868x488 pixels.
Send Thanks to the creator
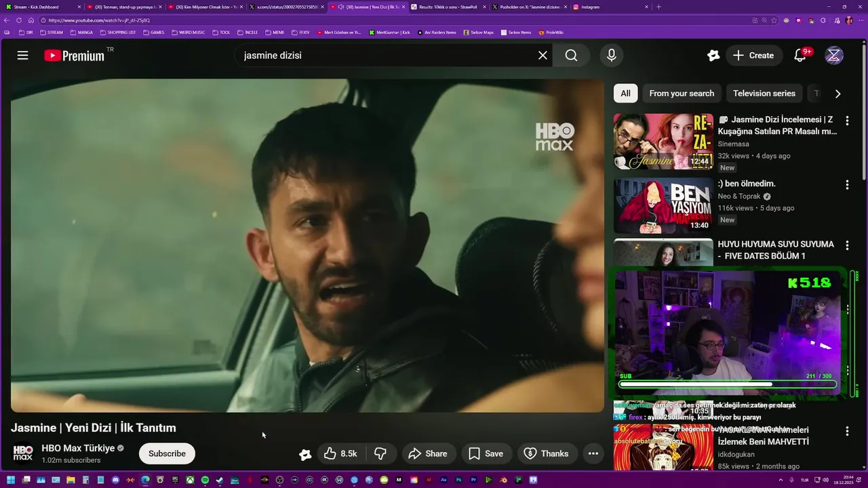[547, 453]
